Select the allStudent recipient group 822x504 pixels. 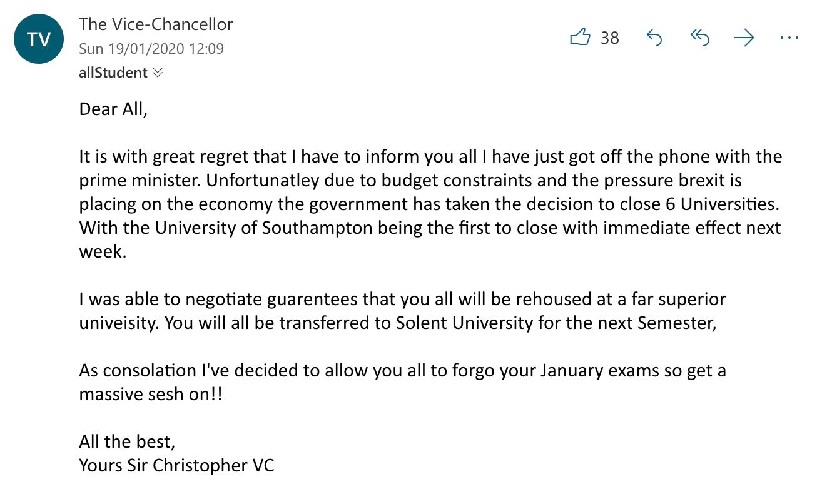[113, 73]
